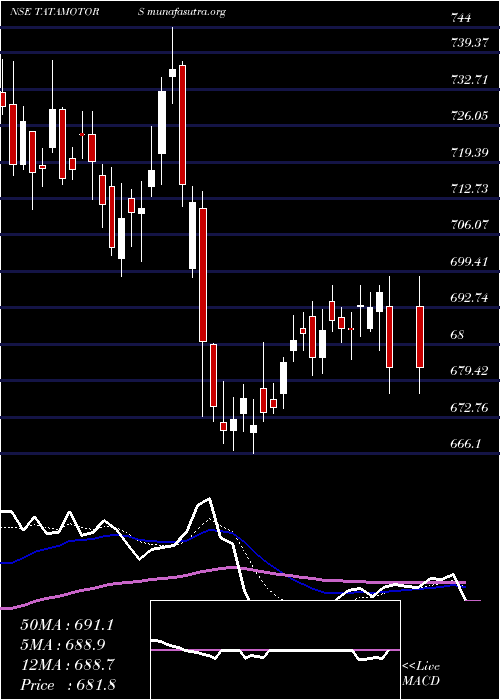The width and height of the screenshot is (500, 700).
Task: Click the 12MA : 688.7 readout
Action: [67, 665]
